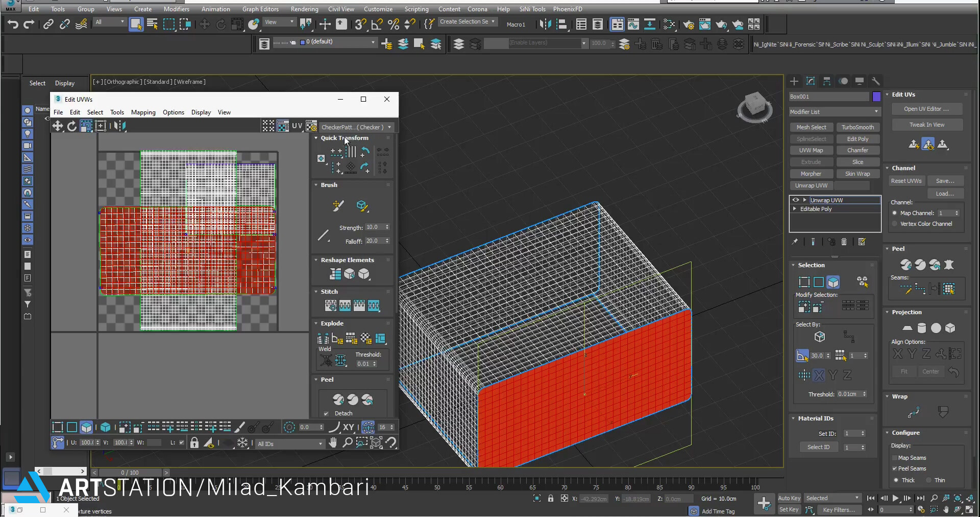Image resolution: width=980 pixels, height=517 pixels.
Task: Select the Vertex Color Channel radio button
Action: (895, 224)
